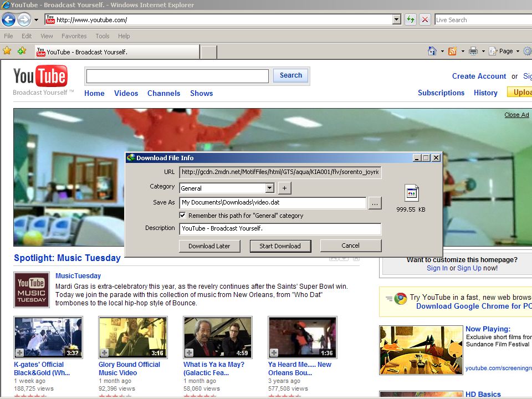Open the Favorites Center star icon

[x=7, y=51]
